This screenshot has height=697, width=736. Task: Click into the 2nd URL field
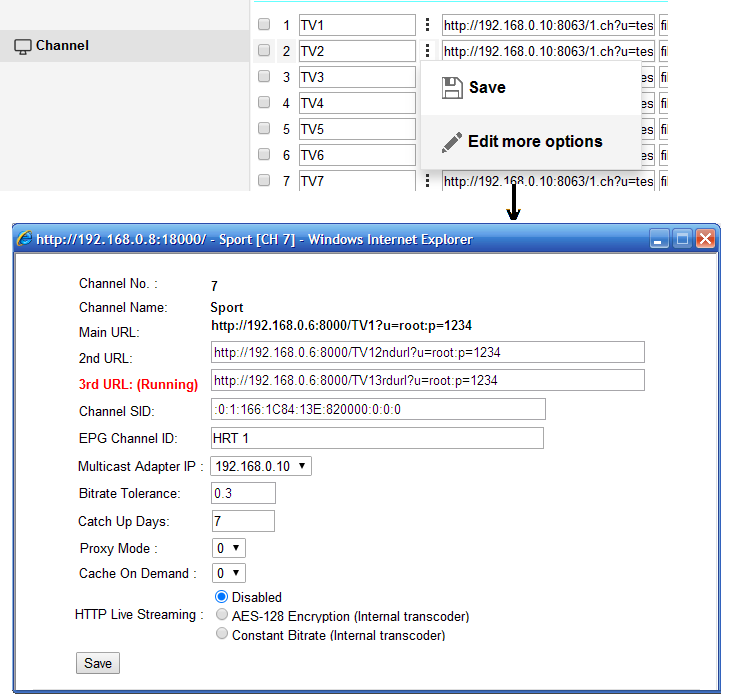pyautogui.click(x=427, y=352)
